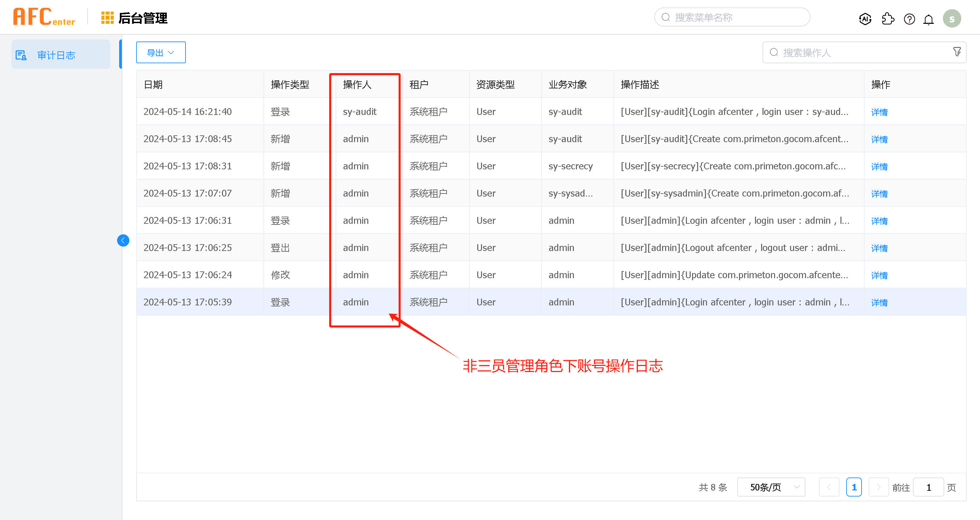Click the filter funnel icon
This screenshot has height=520, width=980.
957,52
